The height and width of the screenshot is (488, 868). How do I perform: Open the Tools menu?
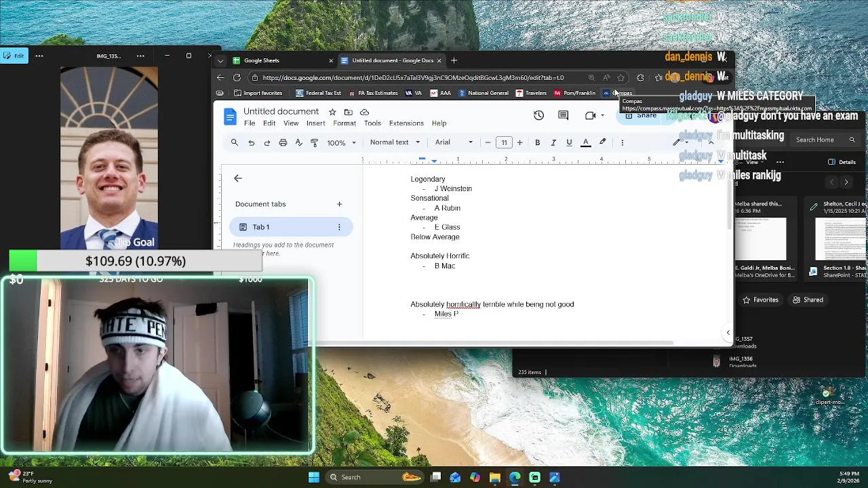(x=372, y=123)
